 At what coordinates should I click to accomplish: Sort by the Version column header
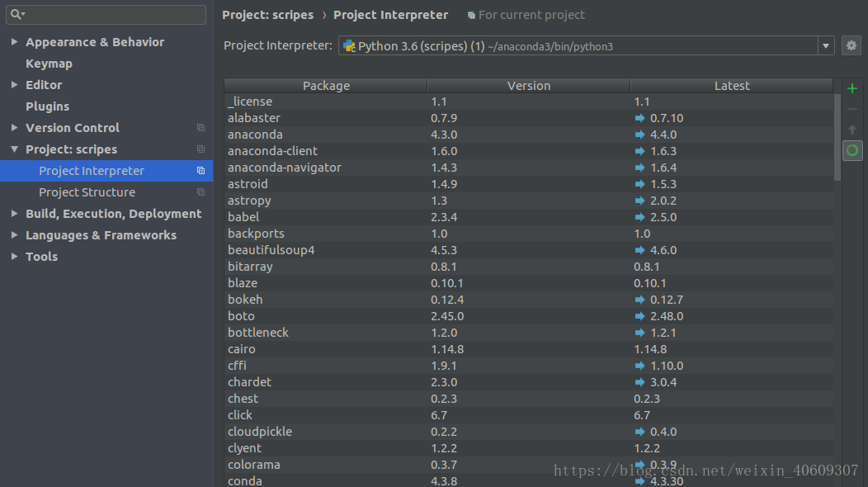pos(529,85)
